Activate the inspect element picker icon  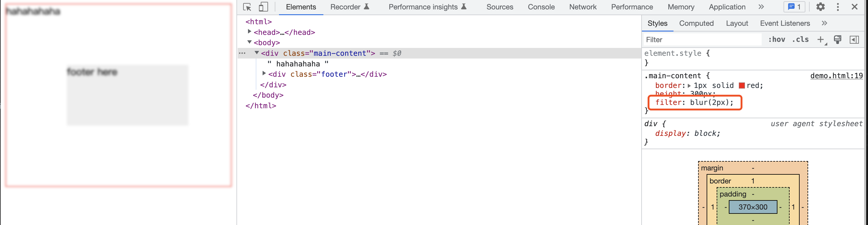pyautogui.click(x=247, y=7)
